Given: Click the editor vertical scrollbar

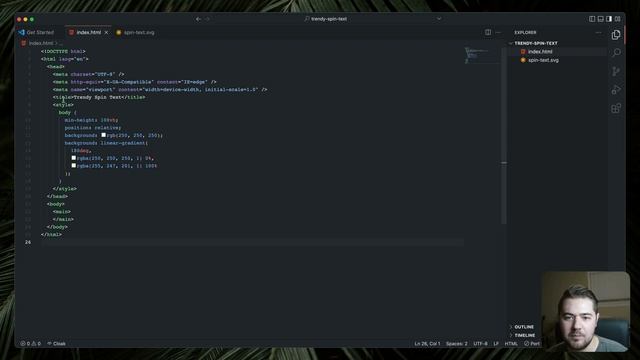Looking at the screenshot, I should click(504, 135).
